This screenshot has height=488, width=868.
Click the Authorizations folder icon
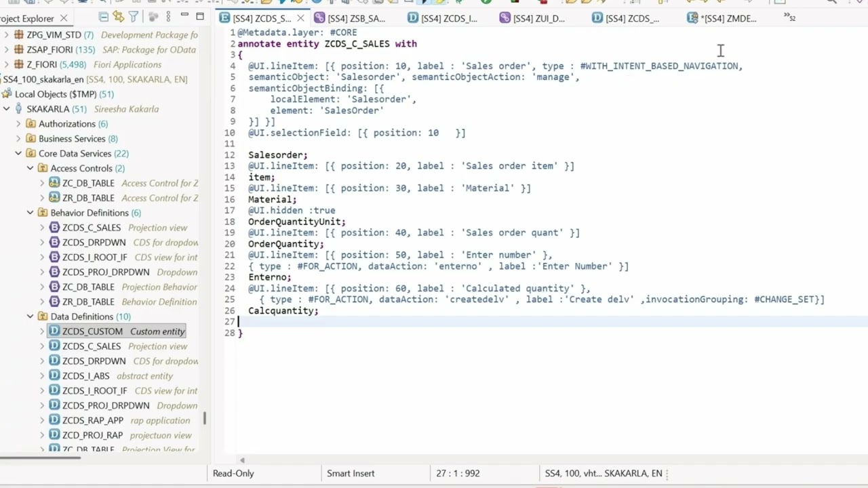[x=31, y=124]
